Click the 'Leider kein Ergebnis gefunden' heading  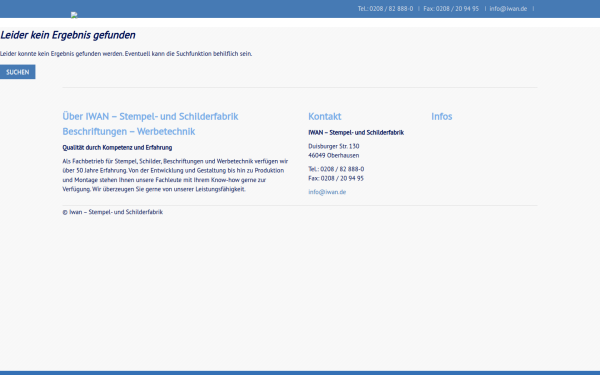coord(68,35)
